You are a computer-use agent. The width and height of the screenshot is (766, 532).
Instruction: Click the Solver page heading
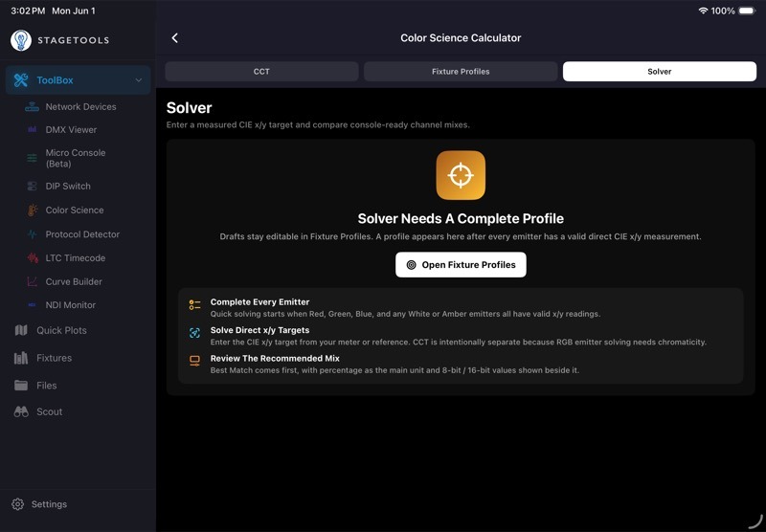tap(189, 108)
